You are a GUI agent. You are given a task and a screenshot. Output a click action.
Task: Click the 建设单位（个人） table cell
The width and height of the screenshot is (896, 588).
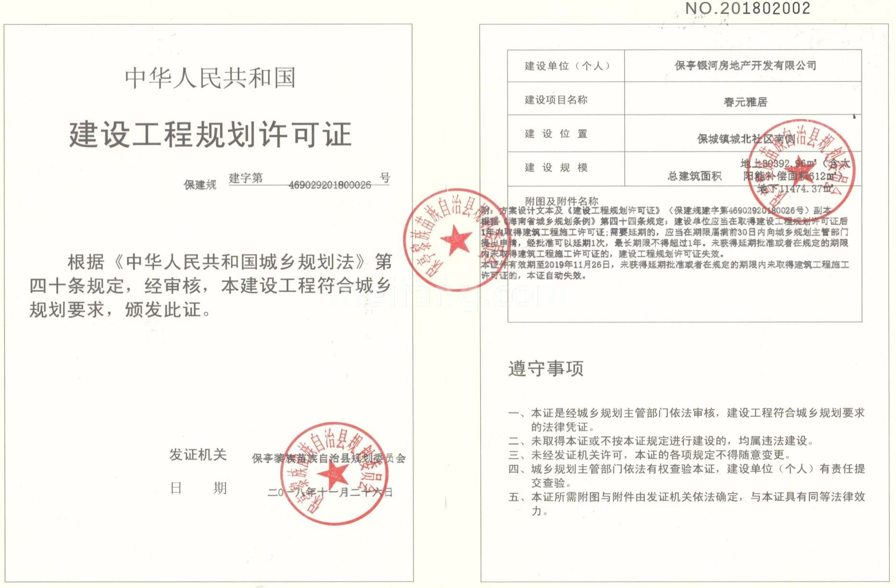click(x=566, y=66)
